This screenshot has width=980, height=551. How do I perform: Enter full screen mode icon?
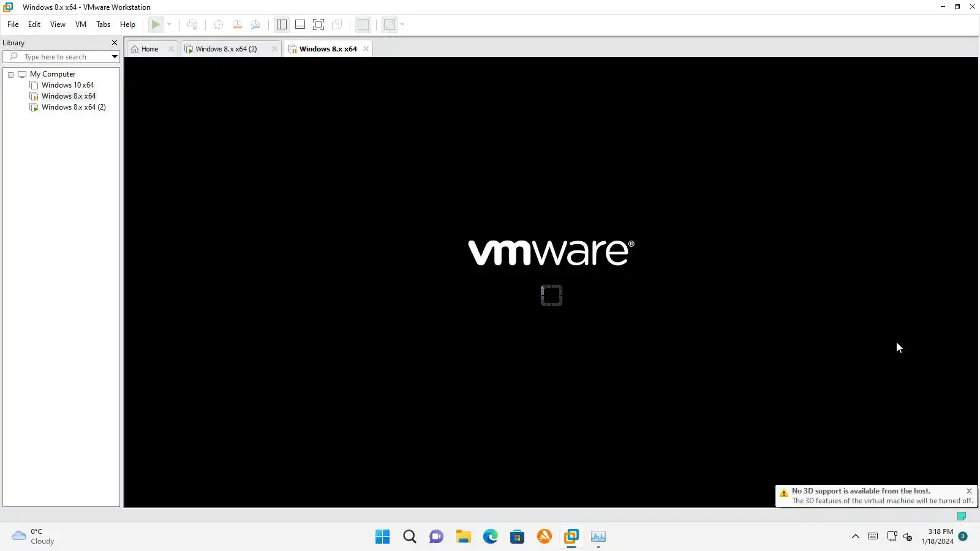(318, 24)
